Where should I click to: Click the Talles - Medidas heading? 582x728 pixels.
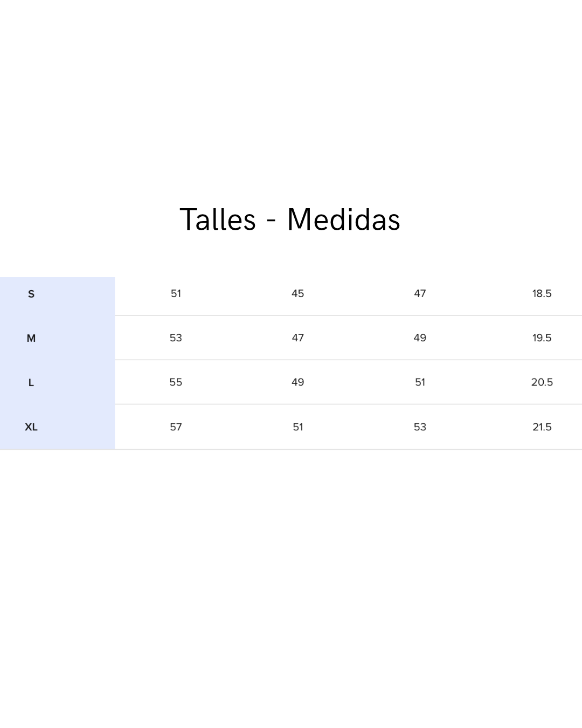pyautogui.click(x=290, y=220)
